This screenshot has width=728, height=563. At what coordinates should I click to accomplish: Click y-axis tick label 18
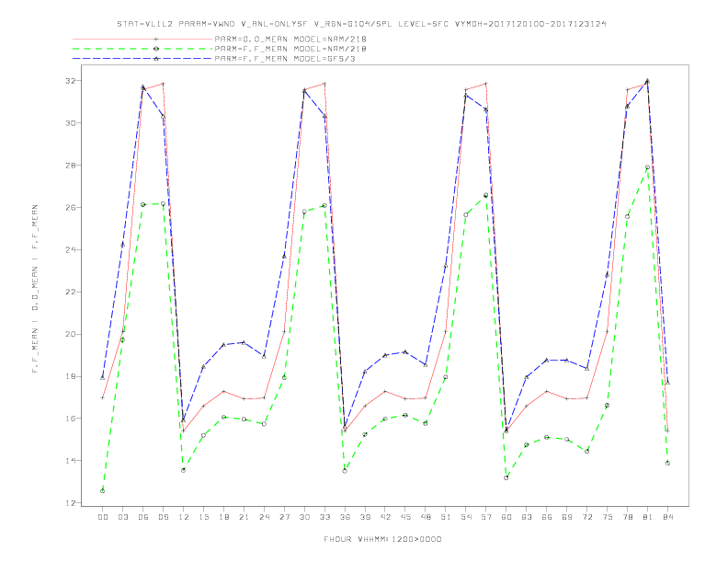[71, 377]
